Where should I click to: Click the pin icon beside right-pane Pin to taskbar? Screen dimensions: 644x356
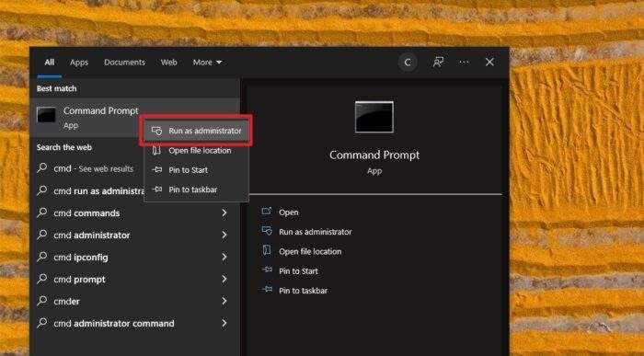coord(267,289)
